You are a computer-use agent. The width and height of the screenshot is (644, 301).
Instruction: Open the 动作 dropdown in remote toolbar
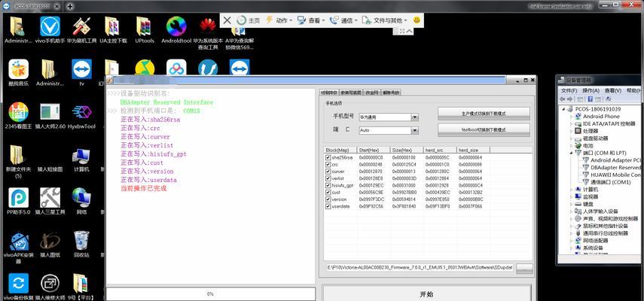tap(279, 20)
